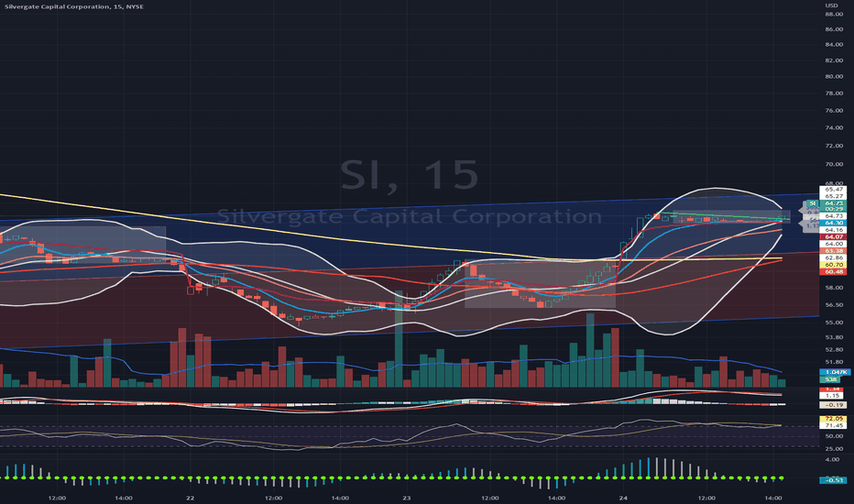This screenshot has height=504, width=854.
Task: Select the 84.00 price axis level
Action: point(834,45)
